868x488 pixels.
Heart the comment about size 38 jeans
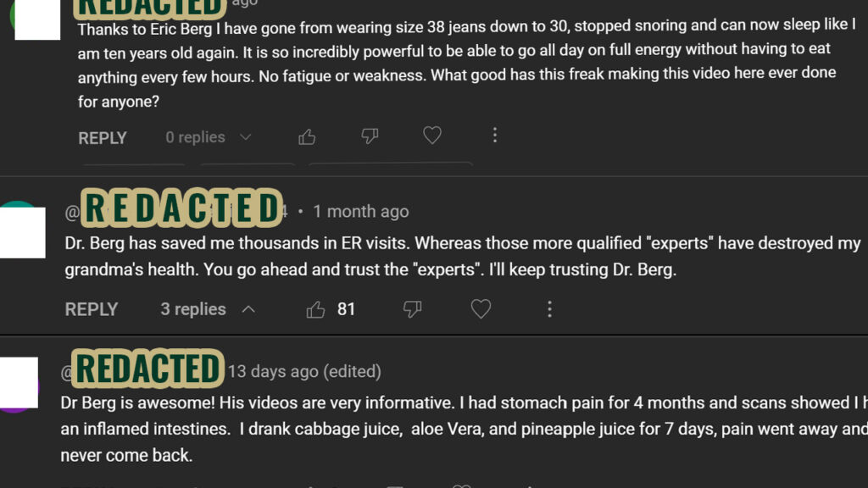click(x=432, y=136)
